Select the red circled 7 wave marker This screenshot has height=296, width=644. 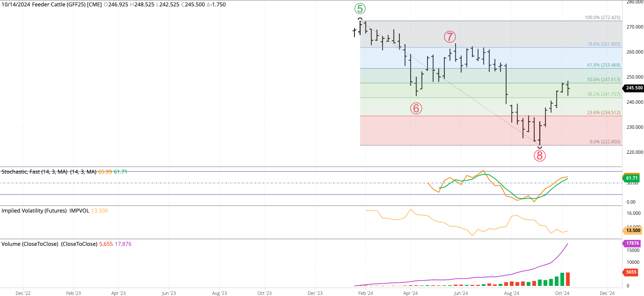click(450, 37)
